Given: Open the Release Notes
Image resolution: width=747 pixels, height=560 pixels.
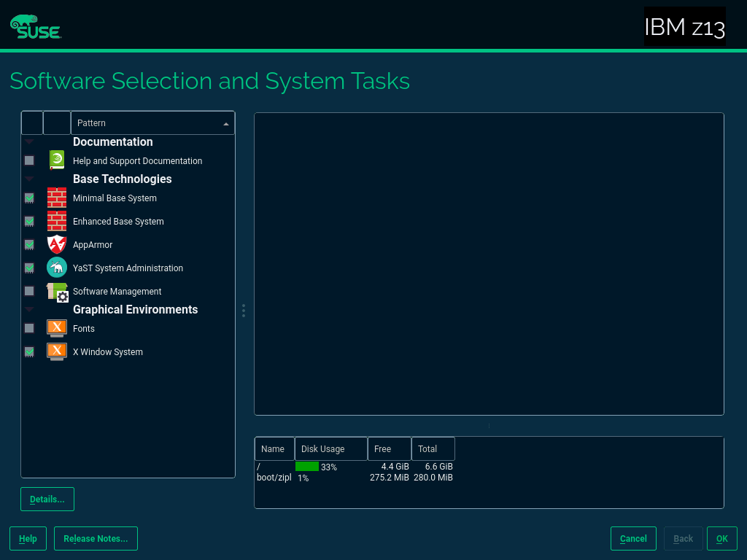Looking at the screenshot, I should pos(96,539).
